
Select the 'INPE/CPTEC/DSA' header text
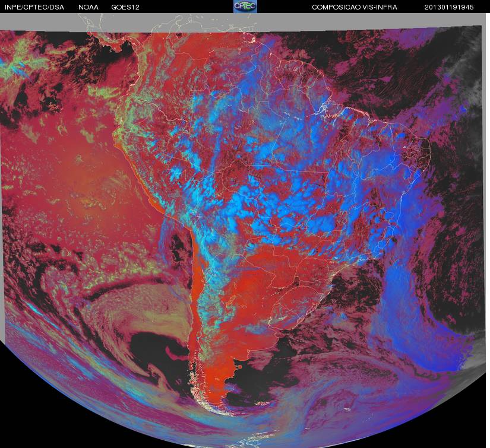34,7
